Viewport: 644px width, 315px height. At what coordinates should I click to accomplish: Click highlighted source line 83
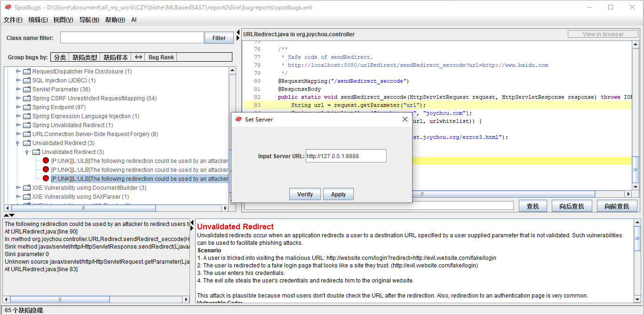[x=437, y=105]
